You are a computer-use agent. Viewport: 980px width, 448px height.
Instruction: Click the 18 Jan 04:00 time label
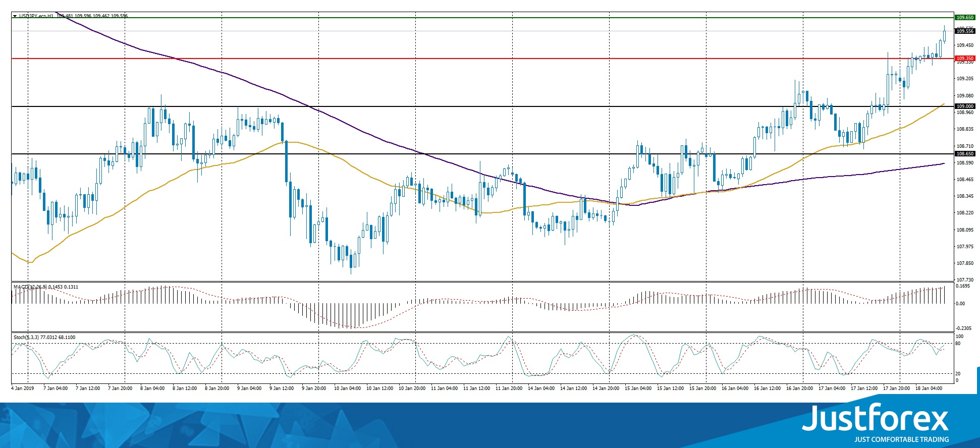929,388
